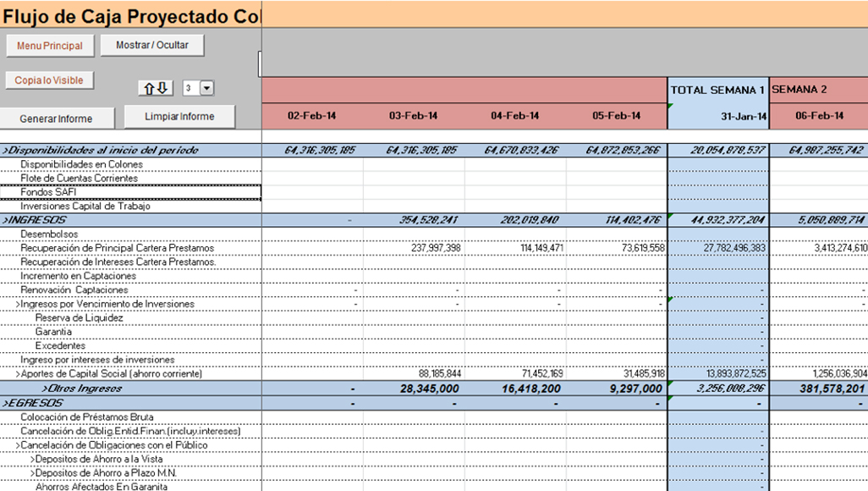Collapse the INGRESOS section row
The height and width of the screenshot is (491, 868).
click(x=130, y=220)
